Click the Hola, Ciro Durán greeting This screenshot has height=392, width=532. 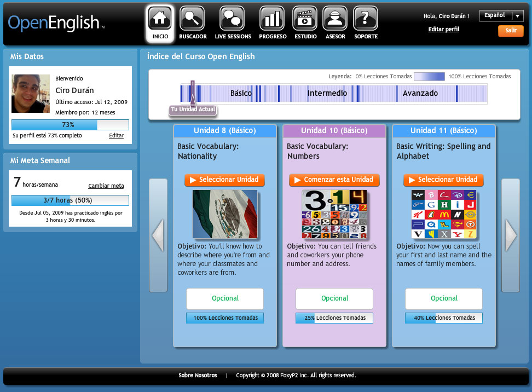pyautogui.click(x=446, y=16)
